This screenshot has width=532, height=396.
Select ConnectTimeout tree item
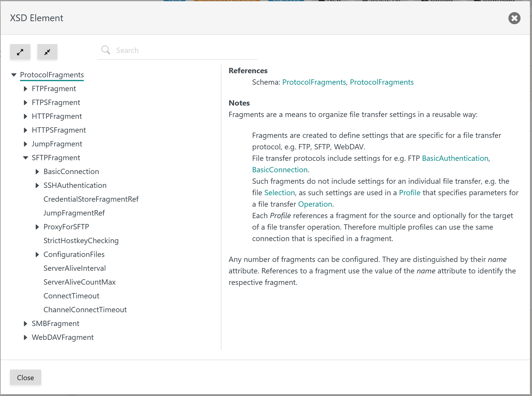(71, 296)
